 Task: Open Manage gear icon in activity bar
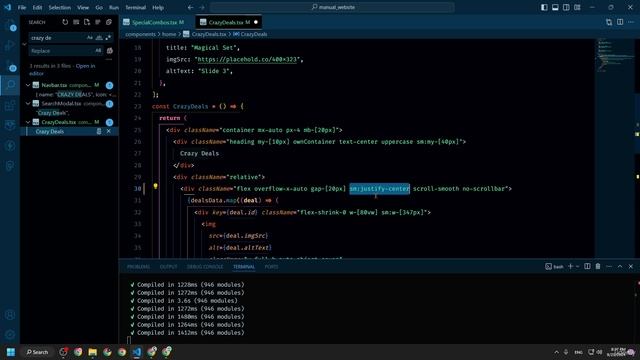(x=10, y=335)
